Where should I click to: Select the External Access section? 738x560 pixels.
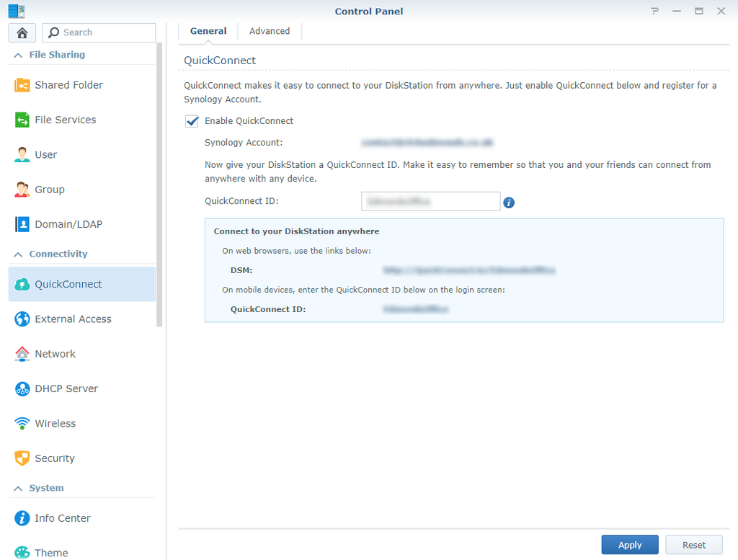coord(72,319)
